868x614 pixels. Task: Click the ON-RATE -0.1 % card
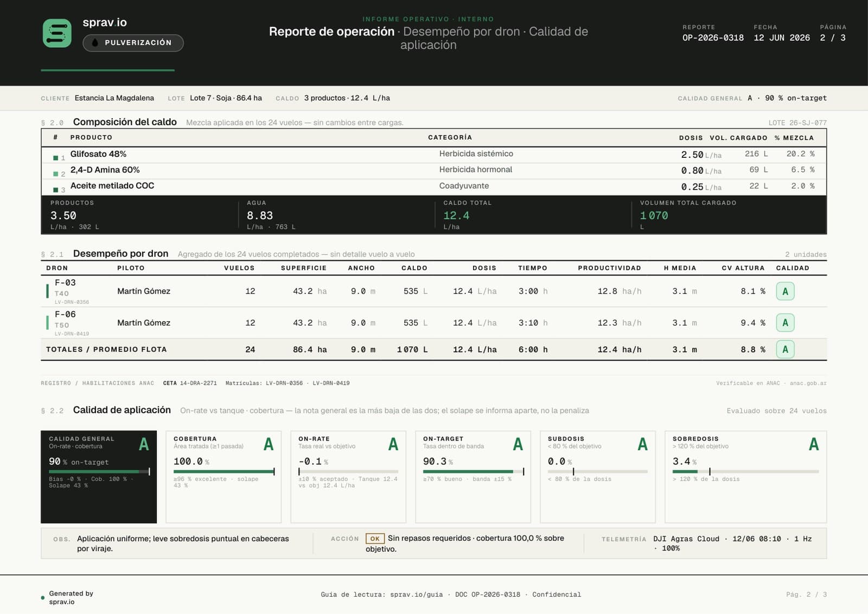tap(348, 477)
